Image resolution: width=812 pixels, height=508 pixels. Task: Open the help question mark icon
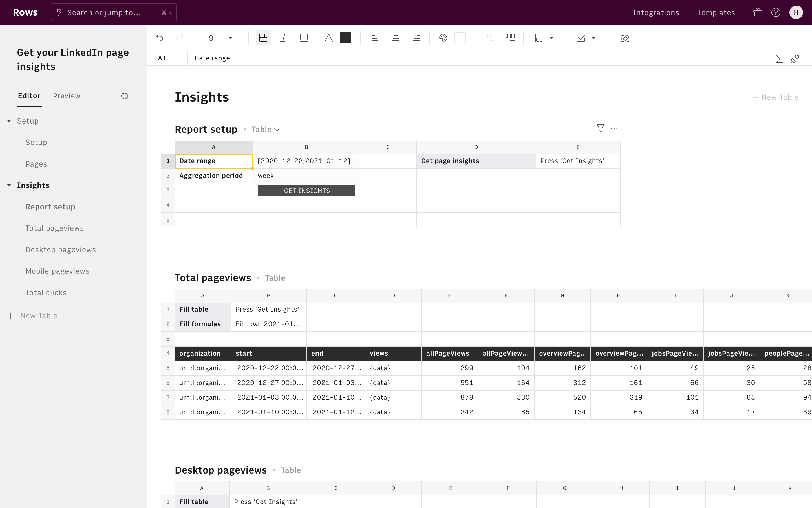(x=776, y=12)
